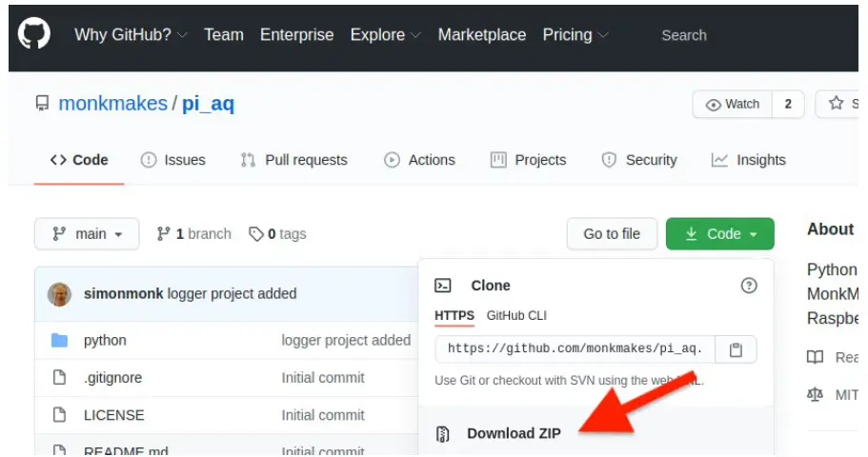The image size is (868, 457).
Task: Click the zip file icon
Action: coord(443,434)
